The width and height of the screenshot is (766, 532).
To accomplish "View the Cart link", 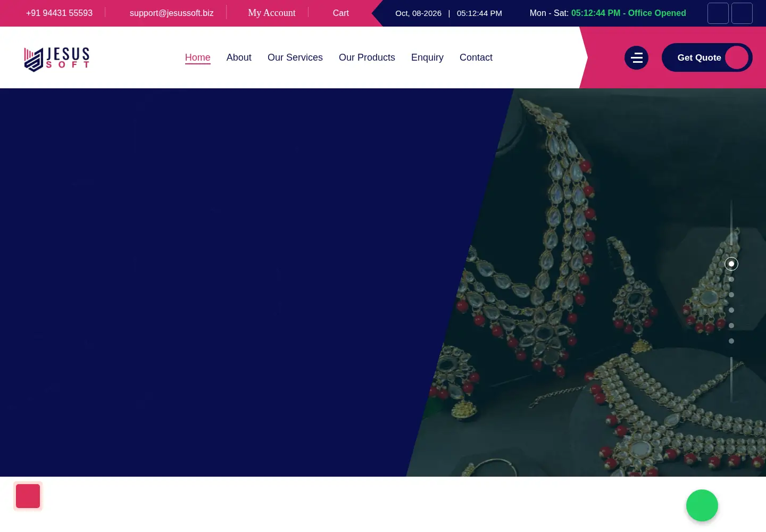I will 341,13.
